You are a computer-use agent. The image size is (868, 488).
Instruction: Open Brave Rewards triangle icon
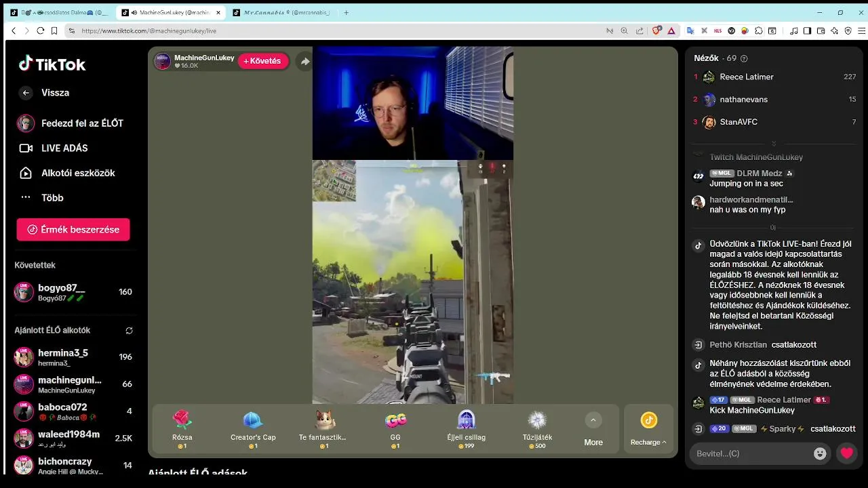(x=671, y=31)
